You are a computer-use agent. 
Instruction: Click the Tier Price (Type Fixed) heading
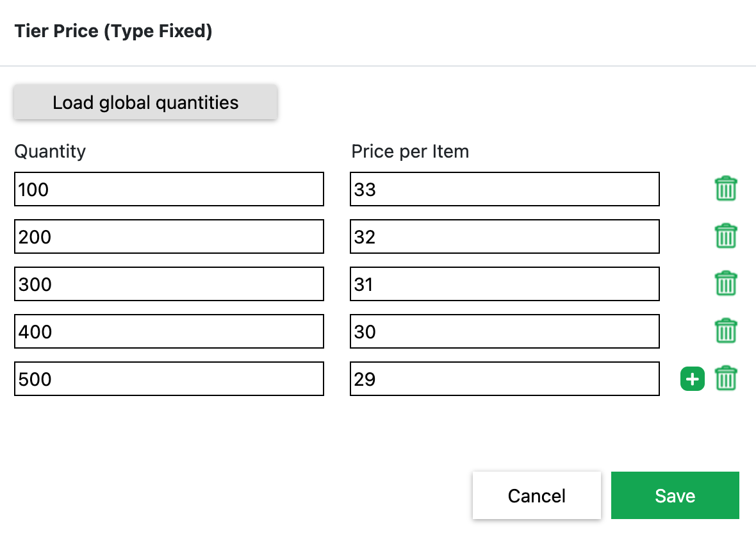(x=113, y=31)
